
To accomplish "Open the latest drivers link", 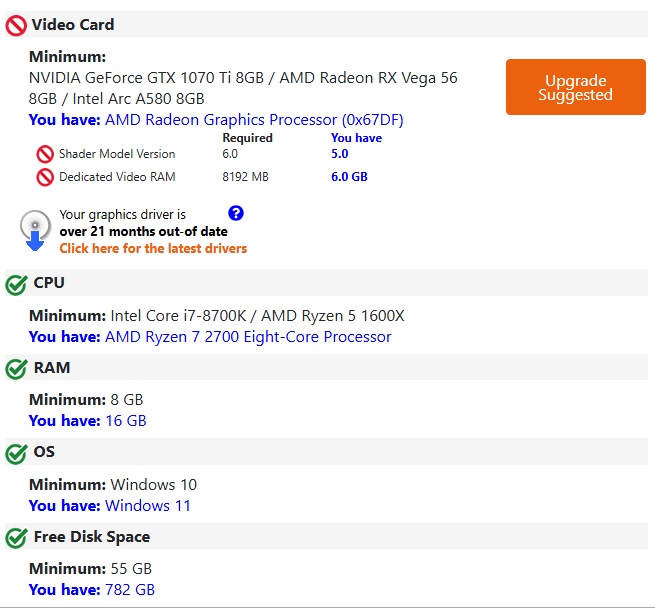I will pos(153,249).
